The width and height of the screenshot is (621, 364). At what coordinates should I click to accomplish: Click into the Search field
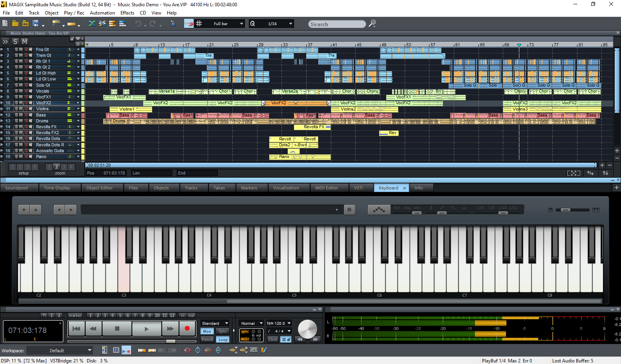(337, 24)
